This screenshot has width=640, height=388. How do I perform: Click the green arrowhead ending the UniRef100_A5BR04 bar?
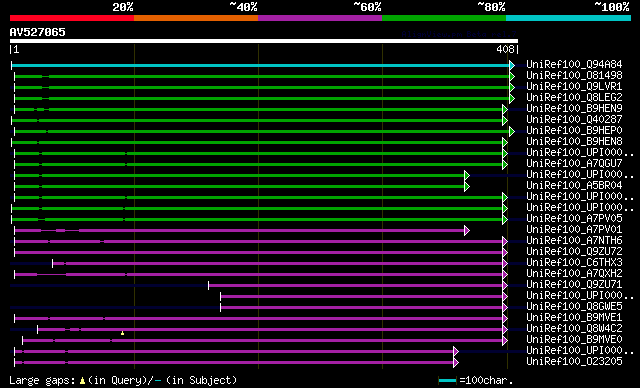click(x=467, y=186)
